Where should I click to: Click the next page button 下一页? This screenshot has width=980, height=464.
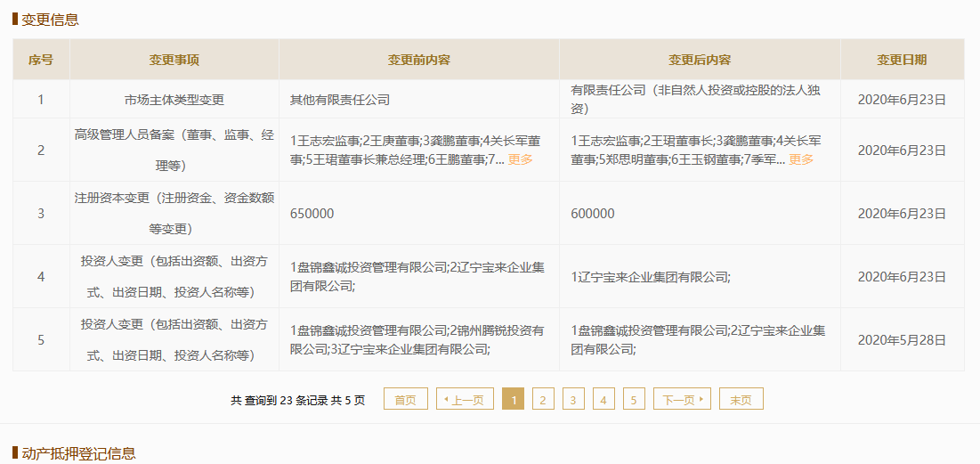point(682,399)
